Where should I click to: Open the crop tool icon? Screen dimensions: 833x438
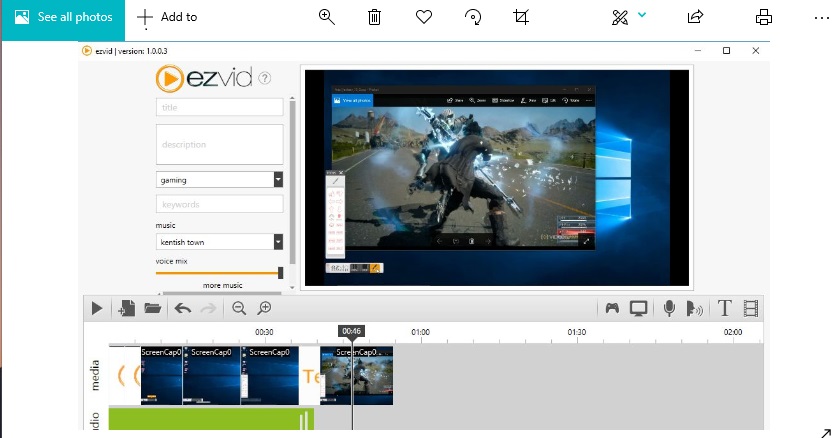521,17
